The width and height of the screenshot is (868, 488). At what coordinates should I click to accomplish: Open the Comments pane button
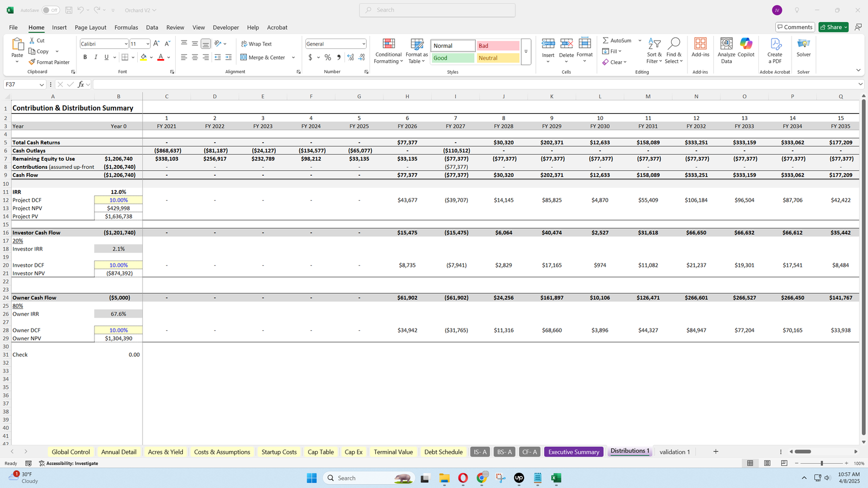pos(795,27)
